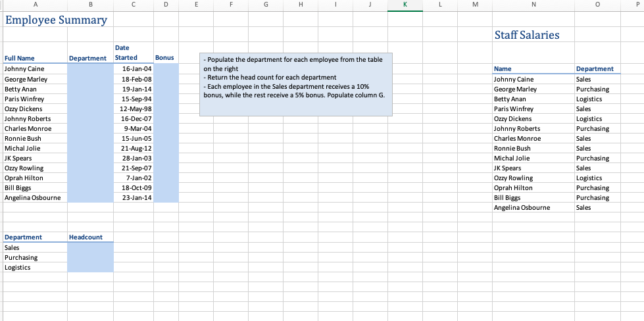Select Angelina Osbourne in Full Name column

(36, 197)
